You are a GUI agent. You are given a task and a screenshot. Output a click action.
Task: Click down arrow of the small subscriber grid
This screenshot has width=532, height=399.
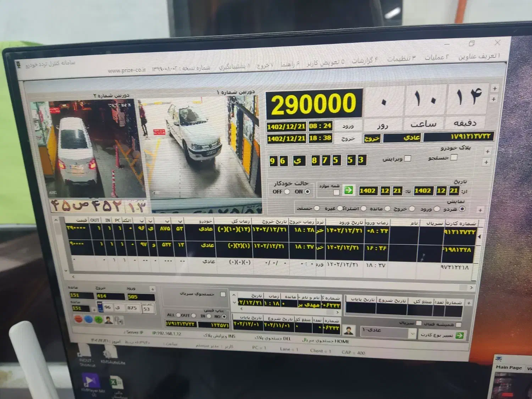coord(234,302)
